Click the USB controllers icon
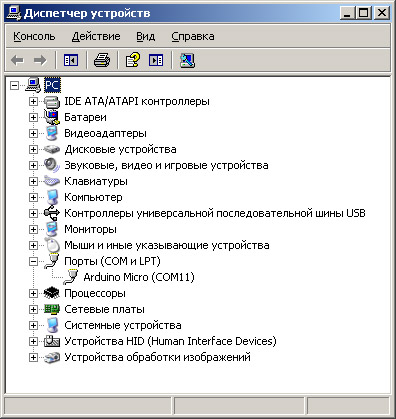Viewport: 396px width, 419px height. pos(52,213)
